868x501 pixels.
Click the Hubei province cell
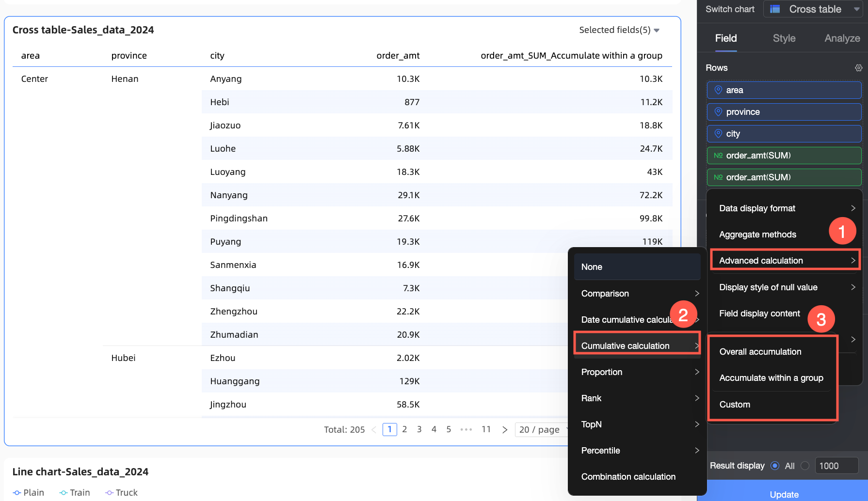tap(124, 358)
